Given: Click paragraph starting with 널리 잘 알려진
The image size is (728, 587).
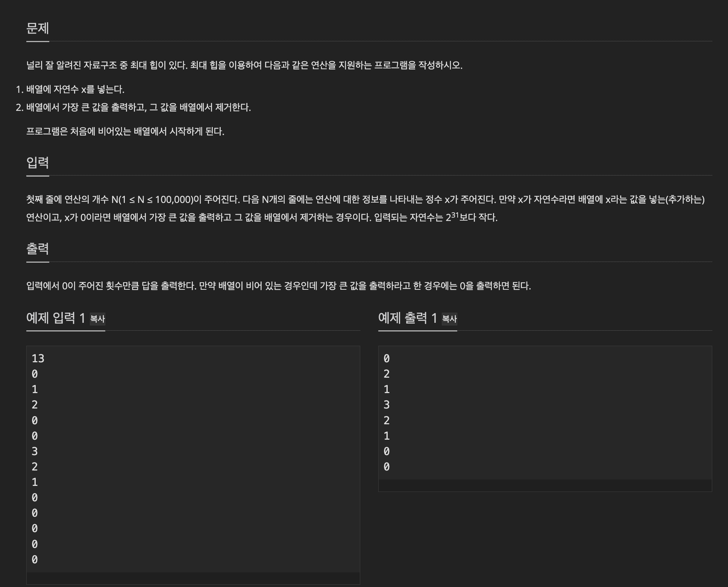Looking at the screenshot, I should pyautogui.click(x=244, y=65).
